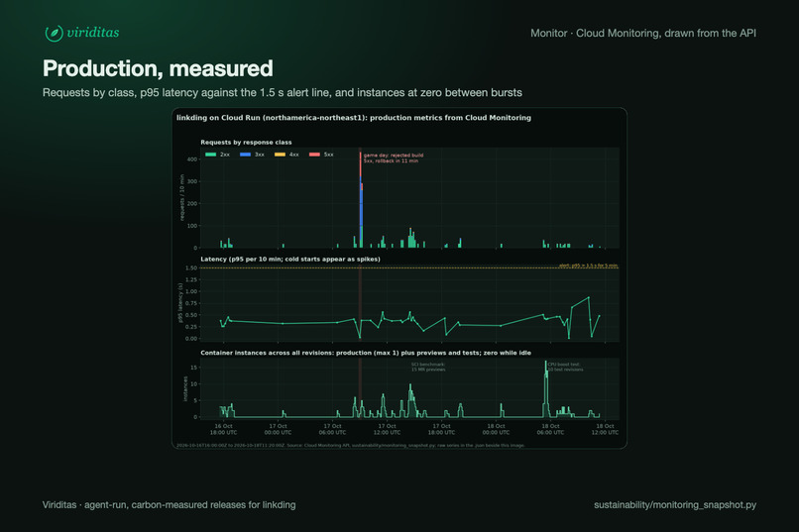Click the 400 tick on the requests axis
The height and width of the screenshot is (532, 799).
click(x=192, y=160)
